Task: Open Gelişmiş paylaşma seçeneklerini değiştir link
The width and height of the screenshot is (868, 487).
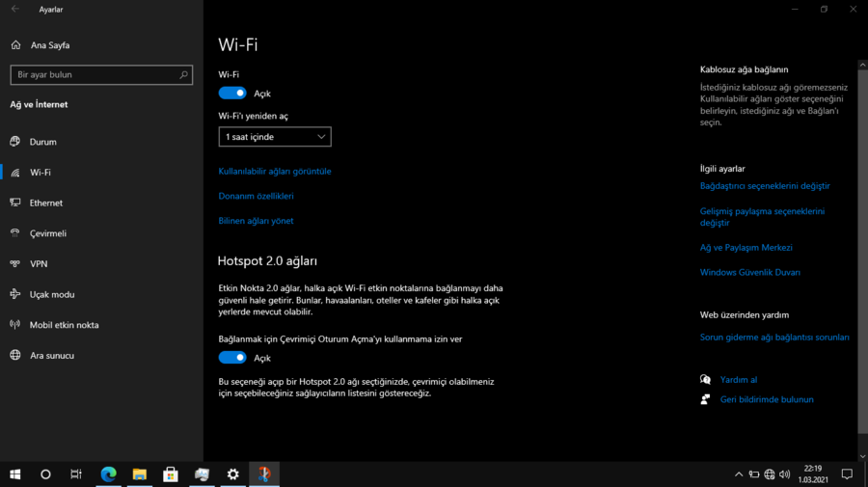Action: pos(762,217)
